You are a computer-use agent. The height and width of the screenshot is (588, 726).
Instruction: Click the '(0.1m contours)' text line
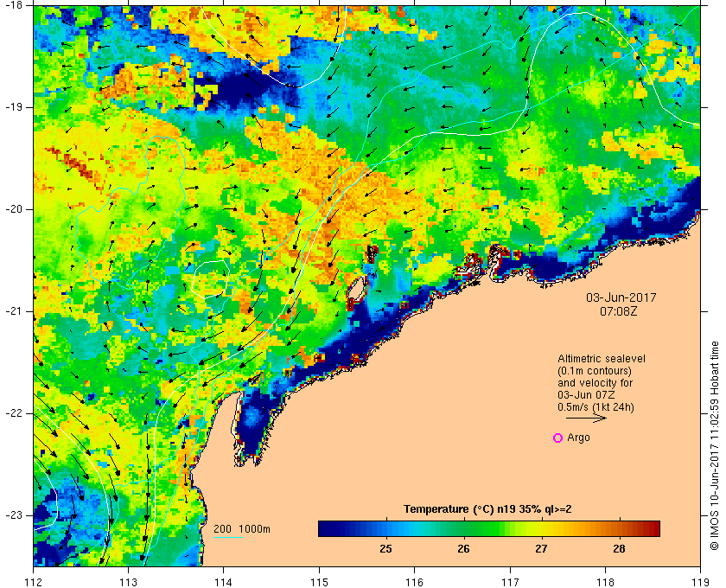[x=595, y=371]
